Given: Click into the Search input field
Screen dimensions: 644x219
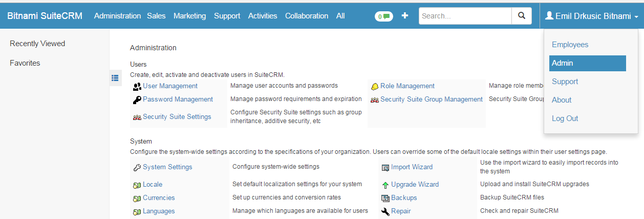Looking at the screenshot, I should coord(465,16).
